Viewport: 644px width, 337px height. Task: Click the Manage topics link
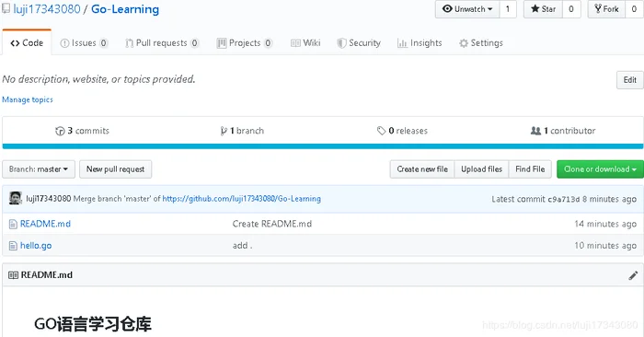click(28, 99)
